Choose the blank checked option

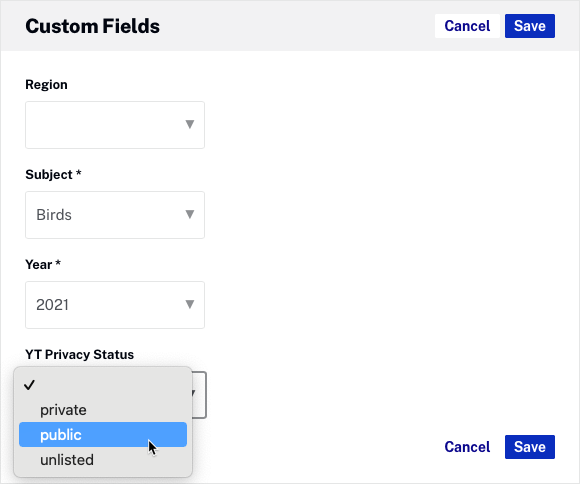click(103, 385)
